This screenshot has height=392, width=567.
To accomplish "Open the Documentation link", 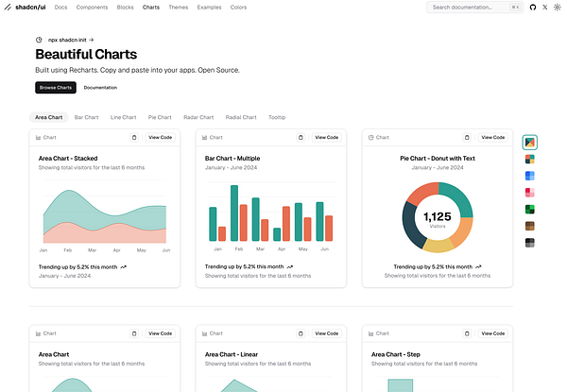I will coord(100,88).
